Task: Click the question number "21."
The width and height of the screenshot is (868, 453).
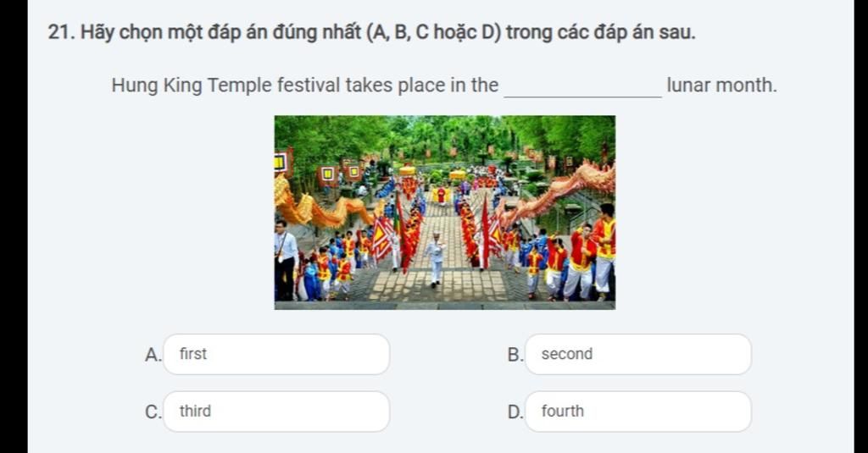Action: click(x=61, y=33)
